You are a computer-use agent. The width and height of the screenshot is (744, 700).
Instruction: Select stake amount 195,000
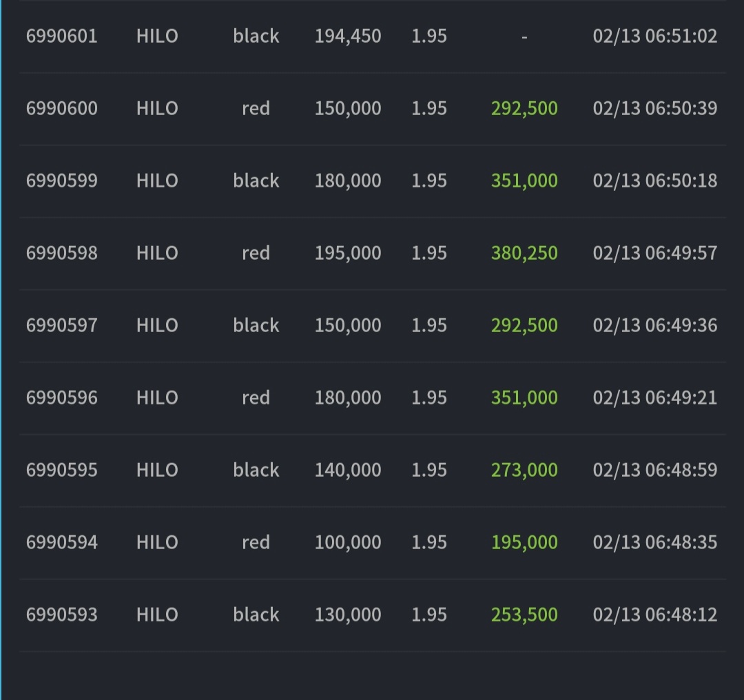(348, 254)
